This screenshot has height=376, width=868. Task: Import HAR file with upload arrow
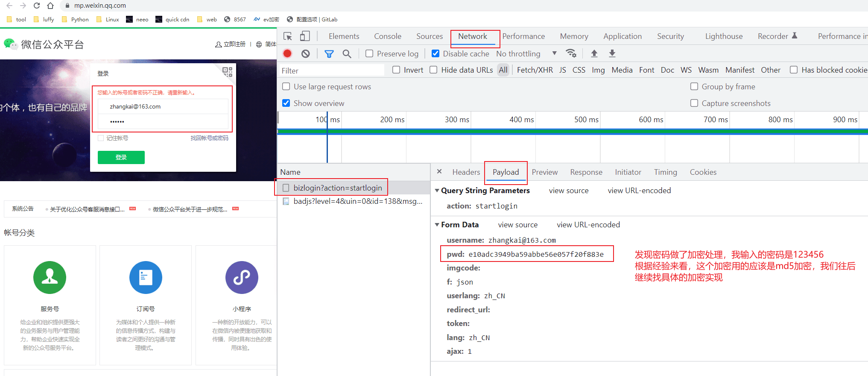click(x=594, y=53)
